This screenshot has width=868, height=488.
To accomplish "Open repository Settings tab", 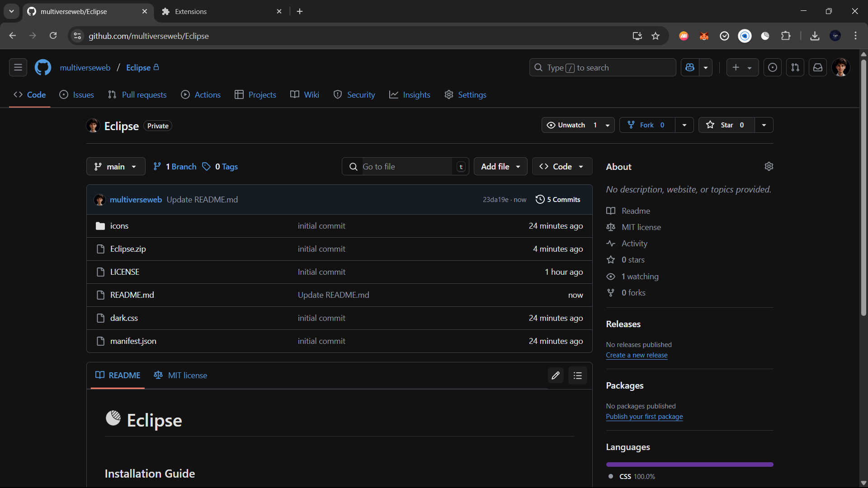I will point(465,95).
